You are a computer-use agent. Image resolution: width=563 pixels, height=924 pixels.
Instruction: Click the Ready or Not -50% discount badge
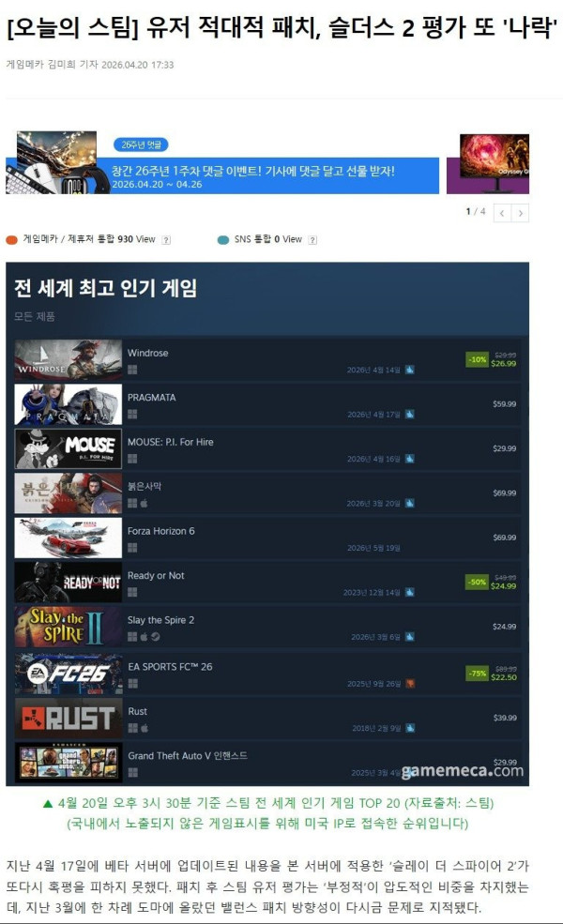tap(477, 582)
